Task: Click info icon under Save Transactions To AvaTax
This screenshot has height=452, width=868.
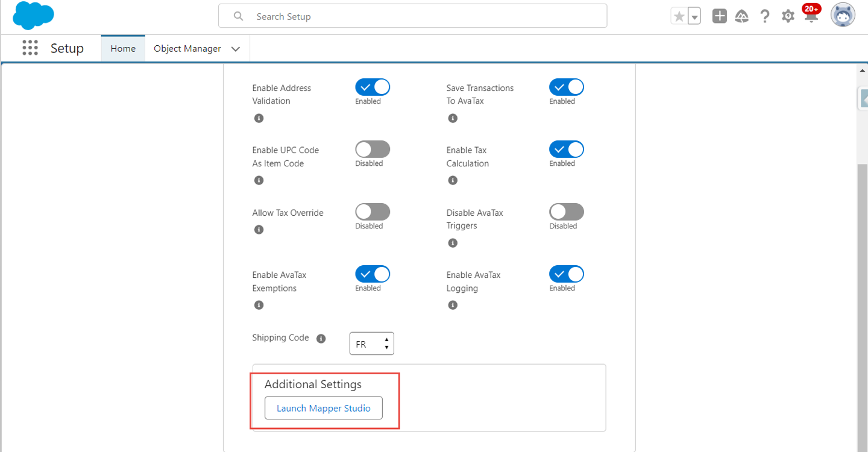Action: [453, 118]
